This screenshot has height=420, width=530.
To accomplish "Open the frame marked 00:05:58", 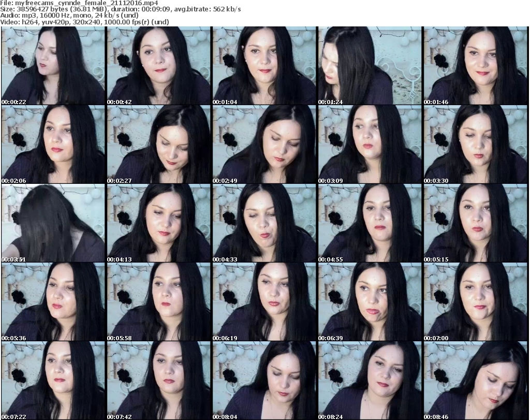I will (x=158, y=302).
